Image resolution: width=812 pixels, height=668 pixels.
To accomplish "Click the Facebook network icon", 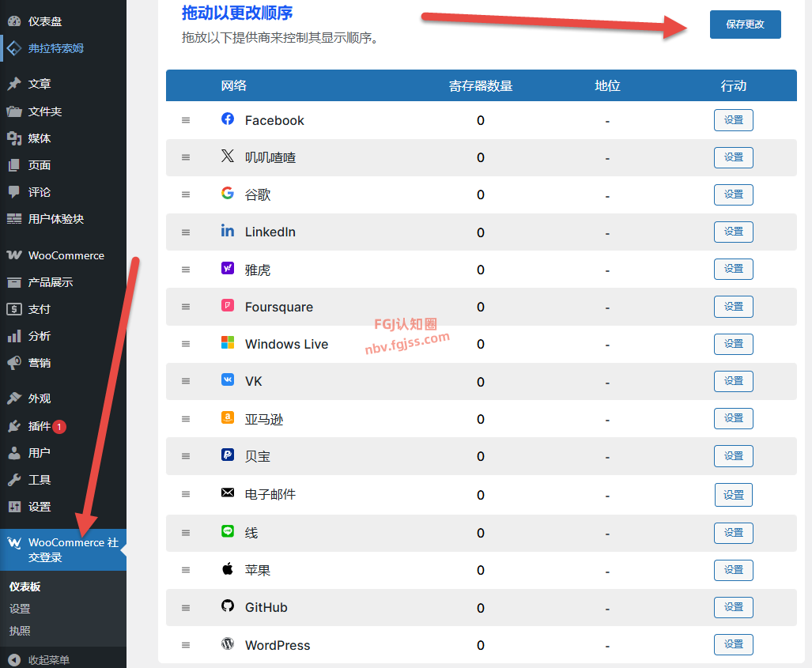I will pyautogui.click(x=228, y=119).
